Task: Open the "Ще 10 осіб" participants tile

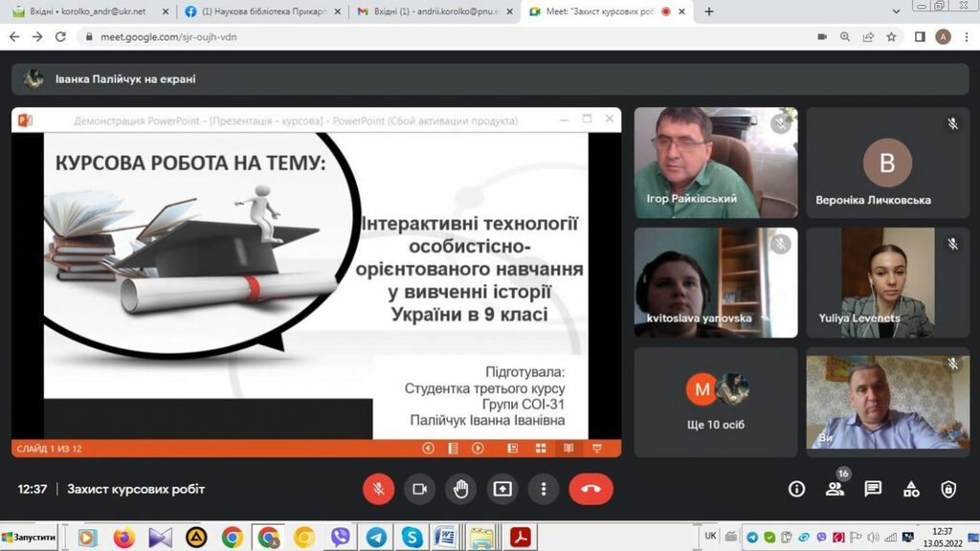Action: (716, 402)
